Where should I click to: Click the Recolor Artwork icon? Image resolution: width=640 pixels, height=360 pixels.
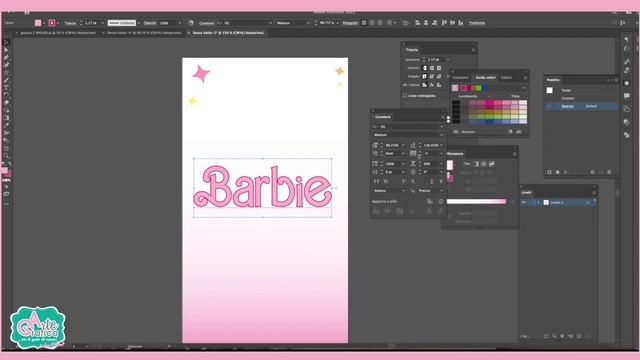[x=191, y=23]
